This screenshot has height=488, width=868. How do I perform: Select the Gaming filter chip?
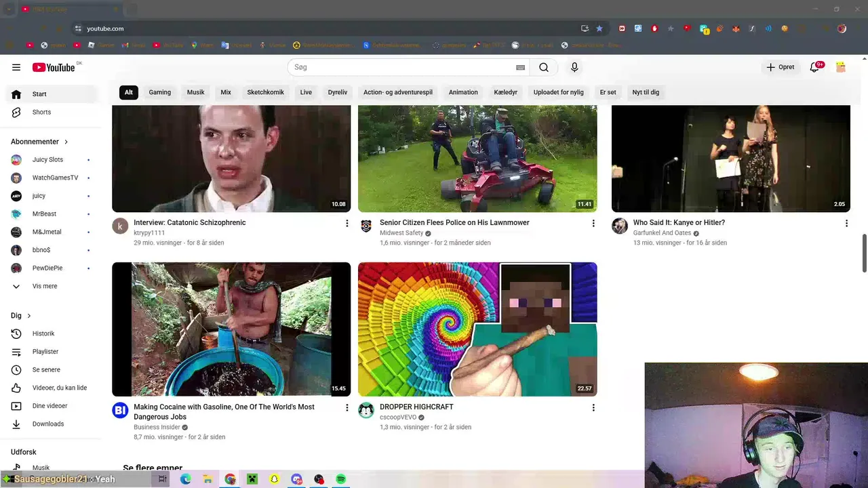[x=160, y=92]
